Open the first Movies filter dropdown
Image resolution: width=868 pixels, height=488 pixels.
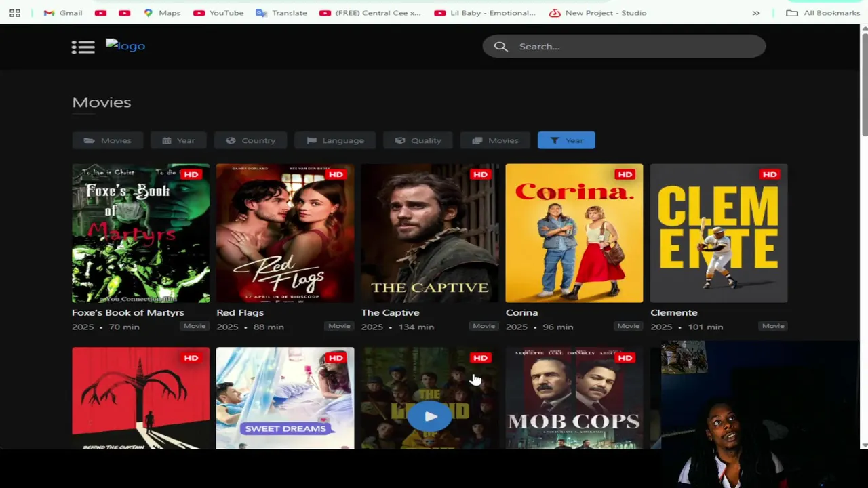[x=107, y=140]
